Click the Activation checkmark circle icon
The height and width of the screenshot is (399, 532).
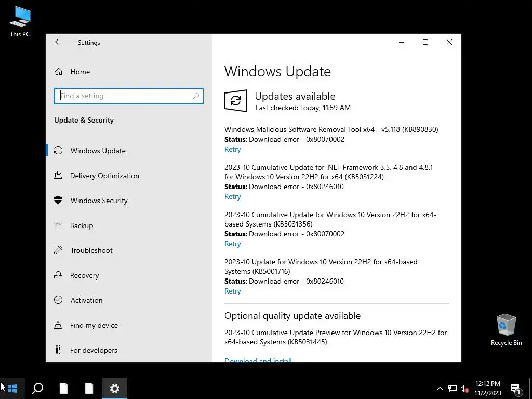click(58, 300)
